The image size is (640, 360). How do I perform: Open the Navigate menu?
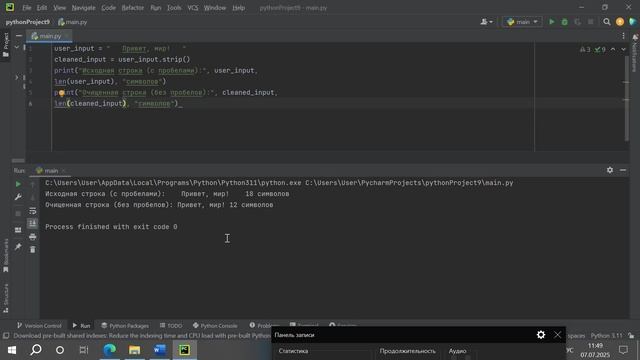click(83, 8)
